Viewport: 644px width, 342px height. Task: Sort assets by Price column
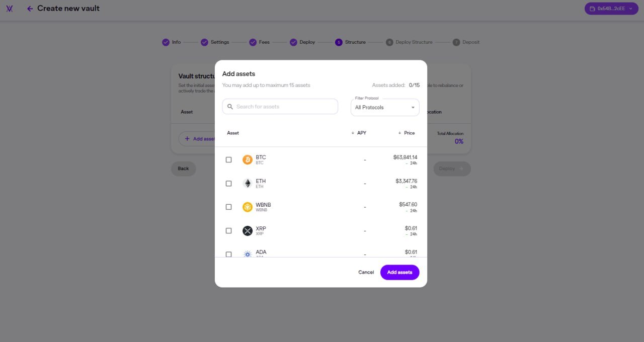tap(407, 133)
